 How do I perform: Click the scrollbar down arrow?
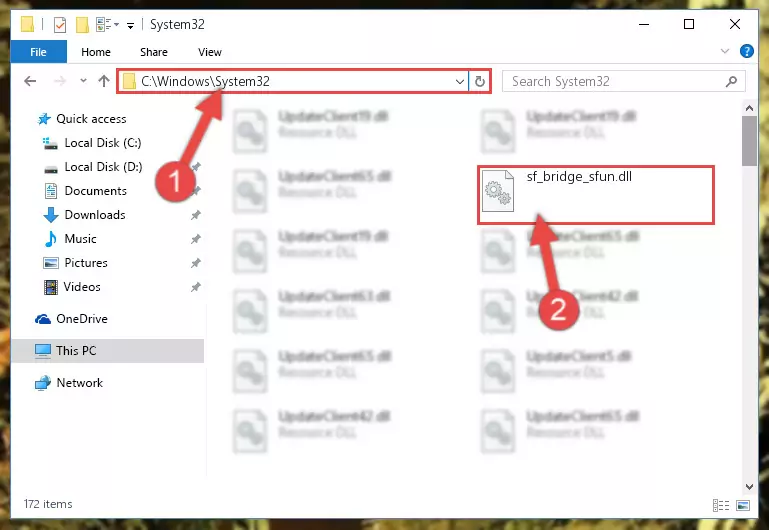749,486
